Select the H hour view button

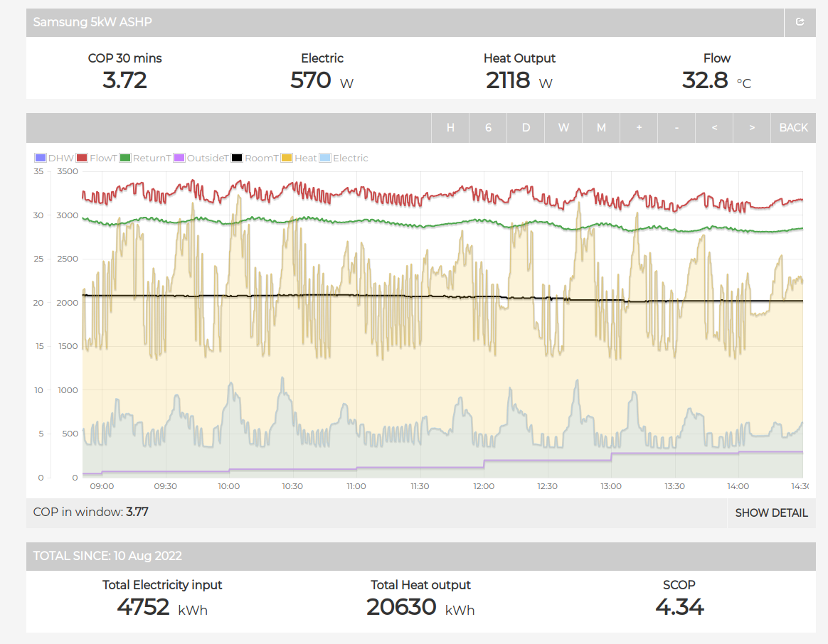pos(450,128)
